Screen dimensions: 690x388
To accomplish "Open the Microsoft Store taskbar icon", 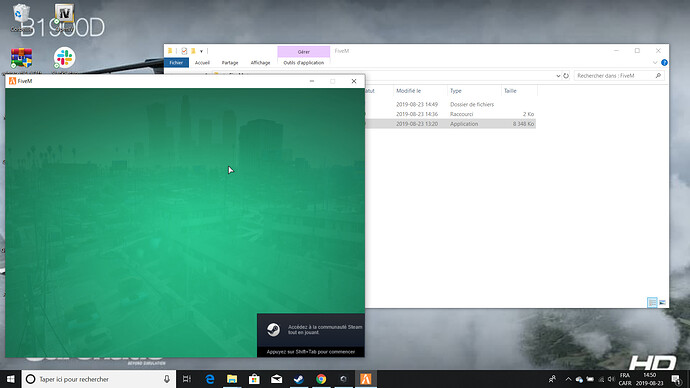I will [x=254, y=379].
